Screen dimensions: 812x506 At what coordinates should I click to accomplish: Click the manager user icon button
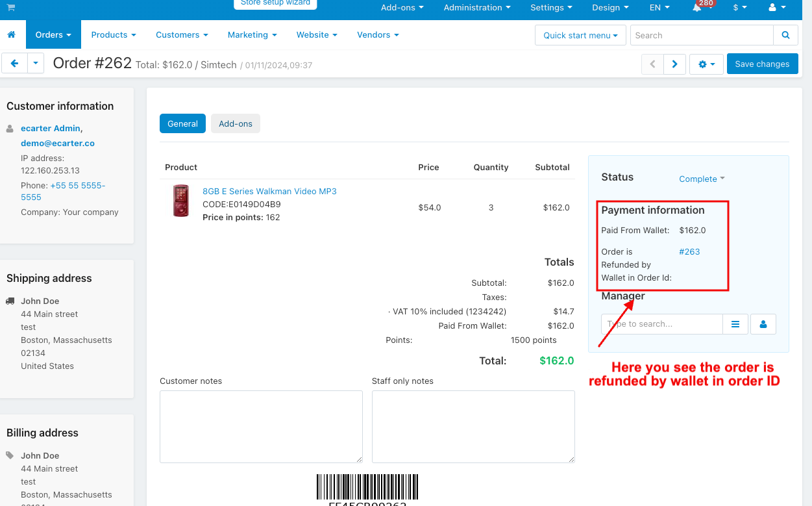coord(763,324)
